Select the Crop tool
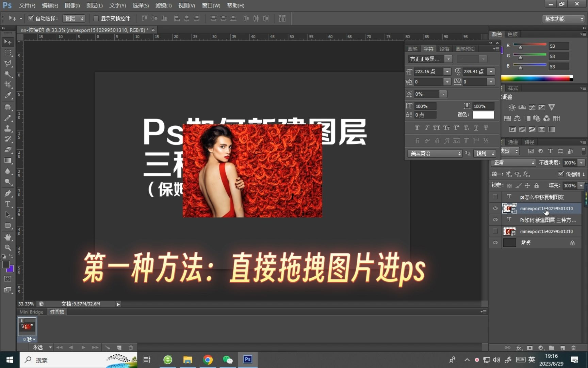 [x=7, y=85]
